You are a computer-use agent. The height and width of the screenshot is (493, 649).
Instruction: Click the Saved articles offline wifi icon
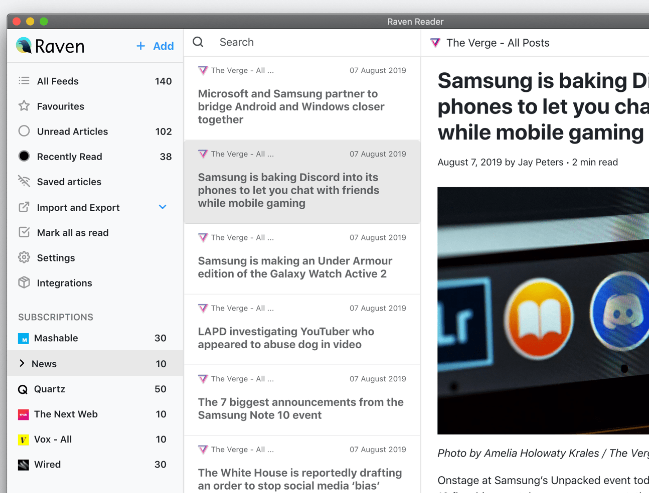(24, 181)
